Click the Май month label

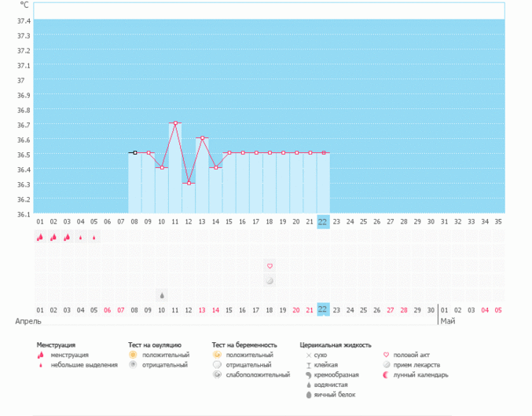448,322
